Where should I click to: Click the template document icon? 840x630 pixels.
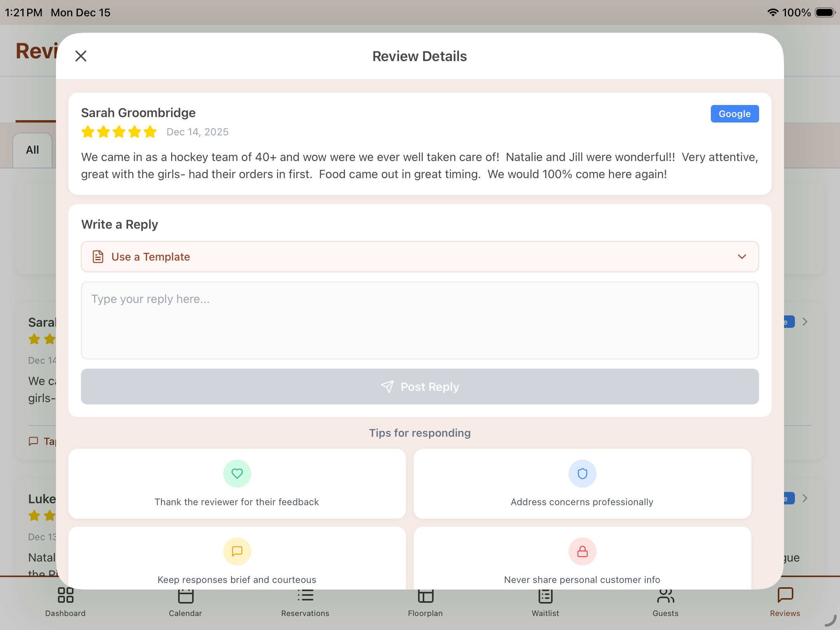98,257
